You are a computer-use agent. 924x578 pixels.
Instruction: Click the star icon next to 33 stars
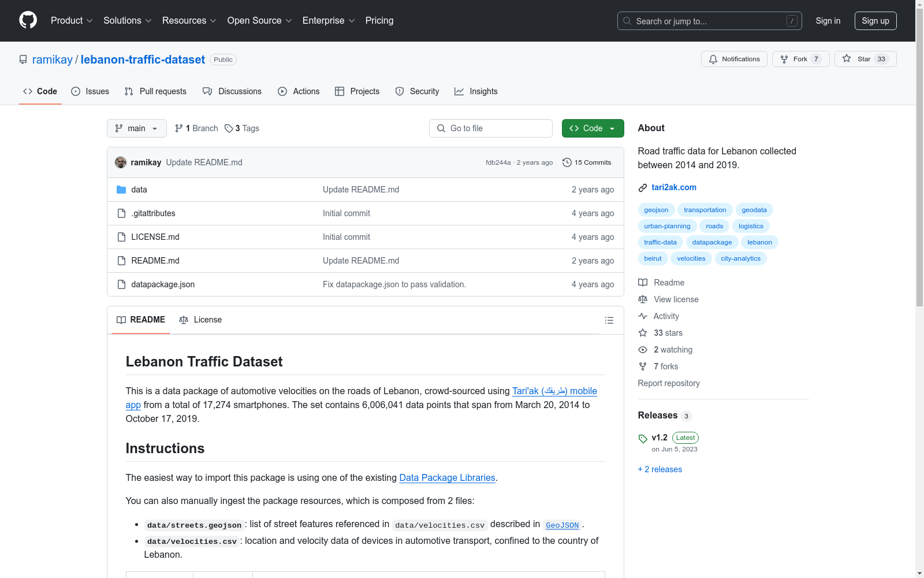(x=643, y=333)
